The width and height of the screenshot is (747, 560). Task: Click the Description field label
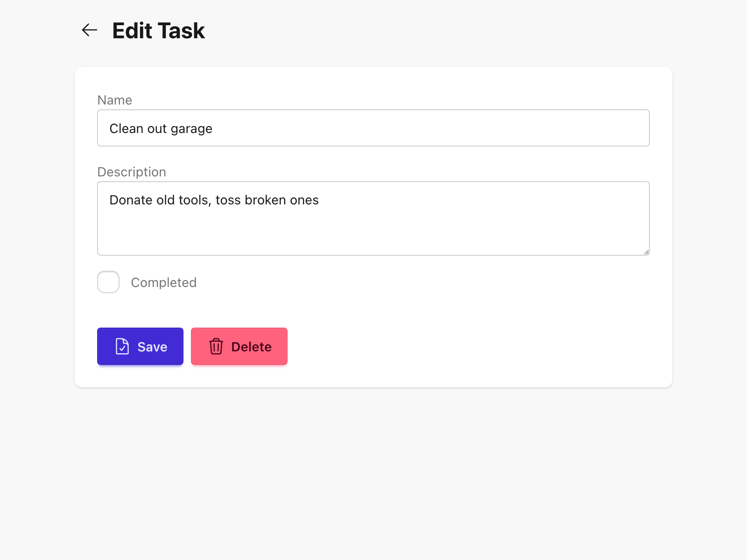tap(132, 172)
